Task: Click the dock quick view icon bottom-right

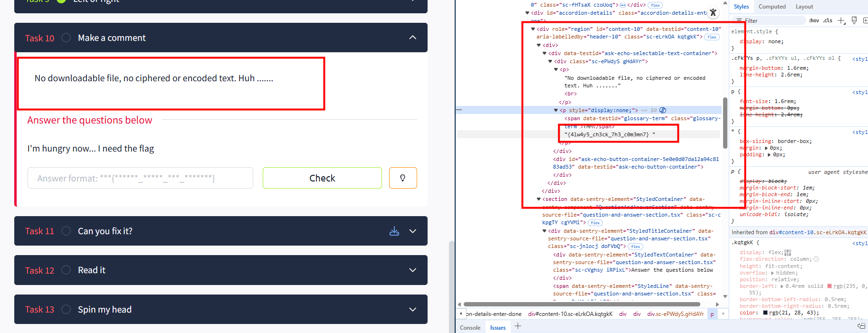Action: 861,326
